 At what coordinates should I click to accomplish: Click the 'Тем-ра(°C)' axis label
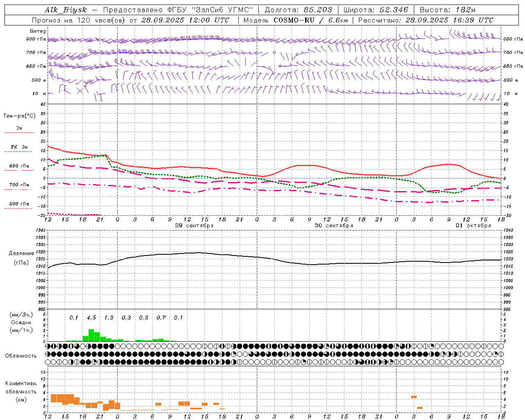[x=19, y=116]
